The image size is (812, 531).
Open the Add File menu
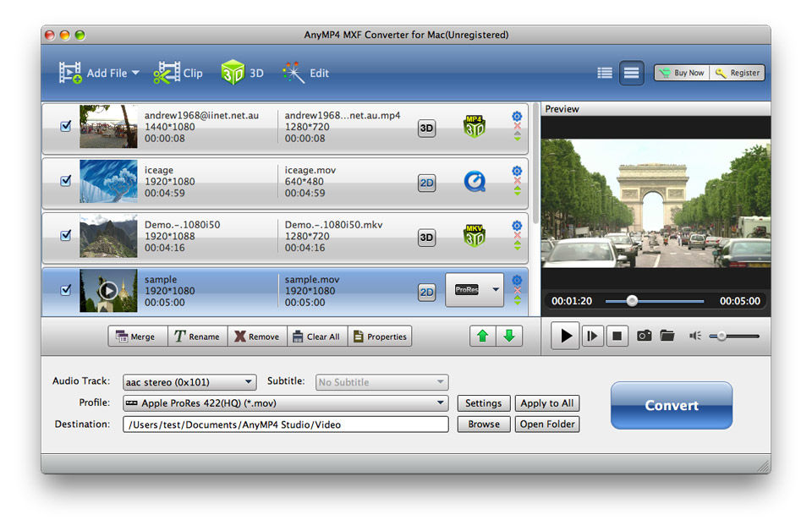(x=98, y=73)
